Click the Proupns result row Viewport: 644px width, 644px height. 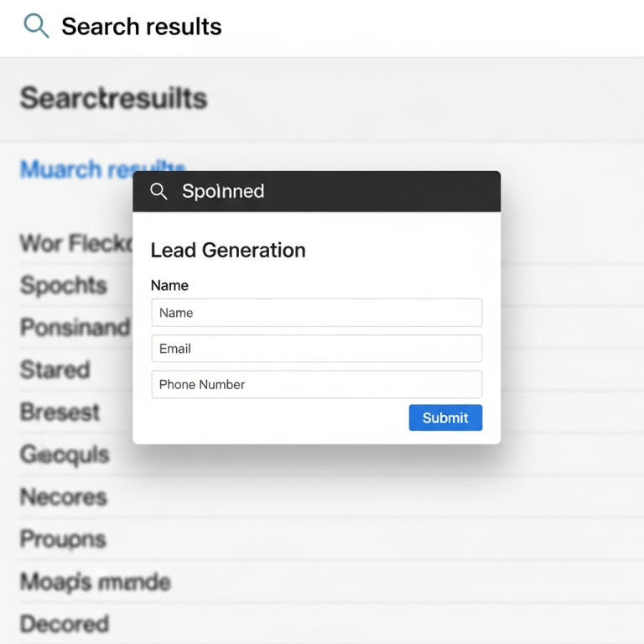[x=63, y=539]
